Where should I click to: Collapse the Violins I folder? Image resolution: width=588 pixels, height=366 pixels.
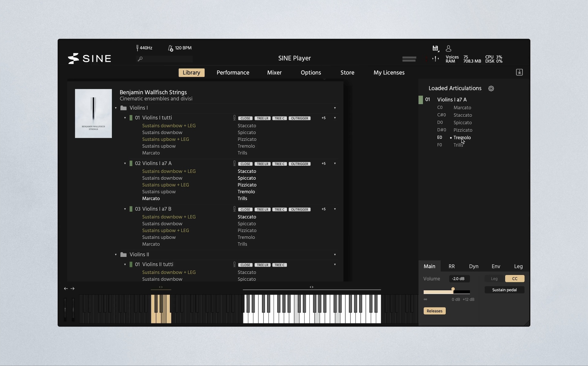[x=116, y=108]
